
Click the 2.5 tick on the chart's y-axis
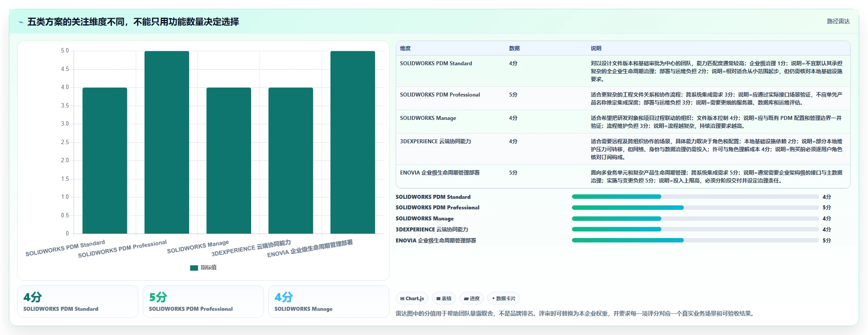pos(65,142)
